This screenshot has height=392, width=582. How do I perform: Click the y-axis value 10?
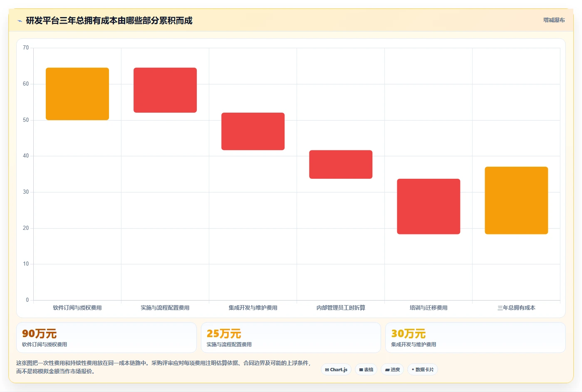[x=26, y=264]
